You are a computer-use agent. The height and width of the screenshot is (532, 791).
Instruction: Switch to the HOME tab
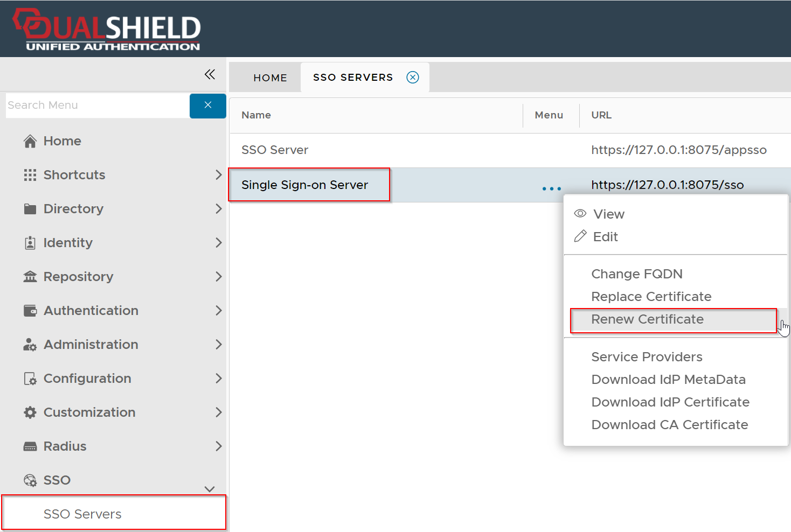[x=270, y=78]
